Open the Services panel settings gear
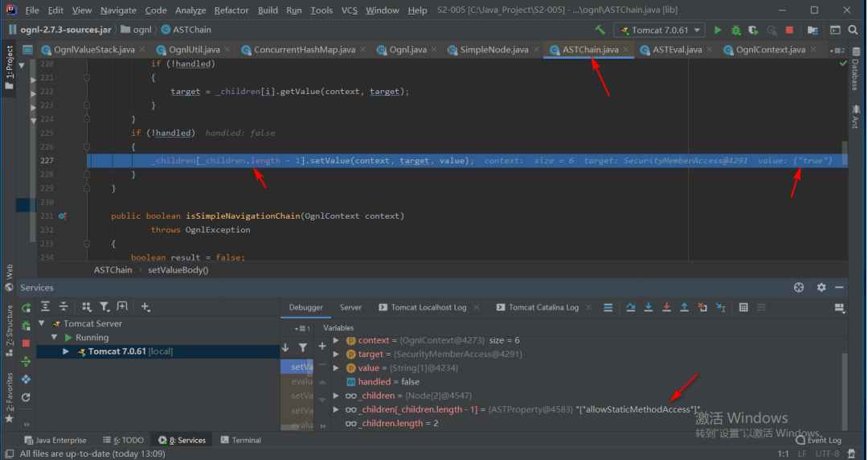Image resolution: width=868 pixels, height=460 pixels. (821, 287)
